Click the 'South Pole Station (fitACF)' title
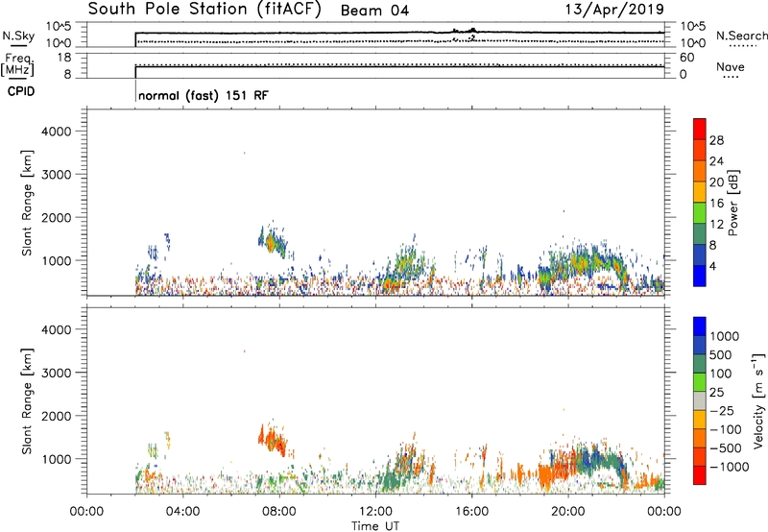This screenshot has width=768, height=532. pyautogui.click(x=204, y=10)
